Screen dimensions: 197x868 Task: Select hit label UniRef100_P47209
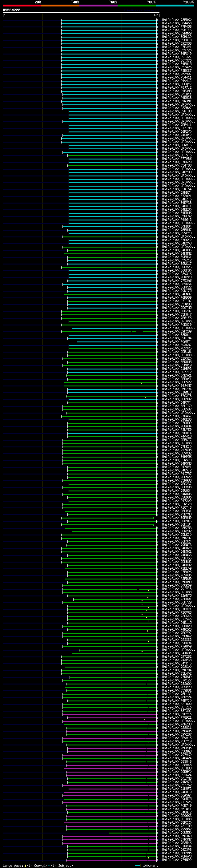pyautogui.click(x=177, y=501)
